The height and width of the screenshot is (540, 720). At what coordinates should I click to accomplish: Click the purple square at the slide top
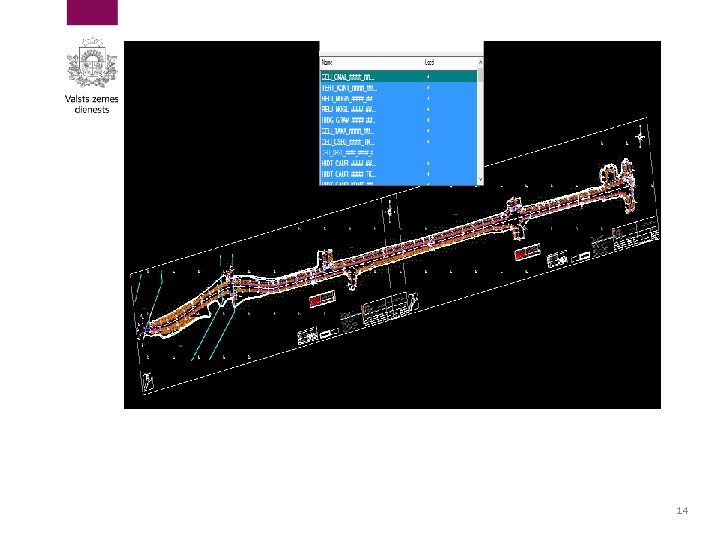point(92,12)
